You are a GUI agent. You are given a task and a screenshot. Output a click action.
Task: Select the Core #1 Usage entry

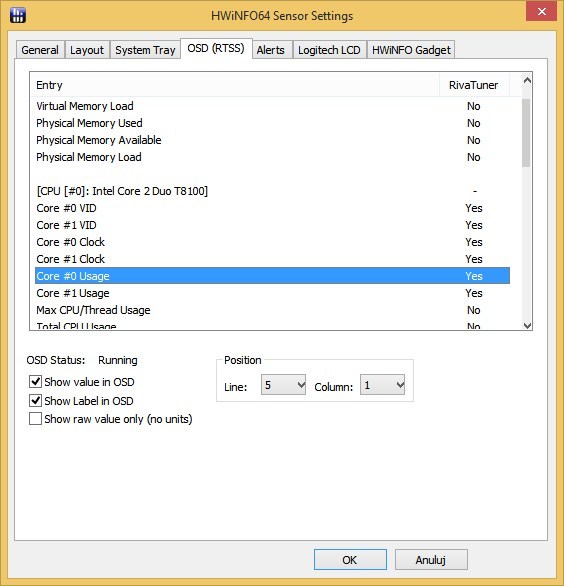272,293
